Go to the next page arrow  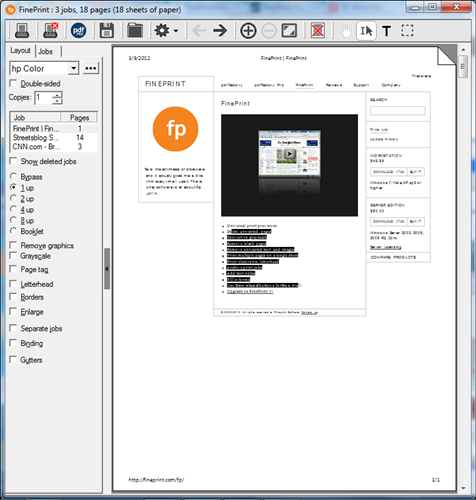click(x=220, y=31)
